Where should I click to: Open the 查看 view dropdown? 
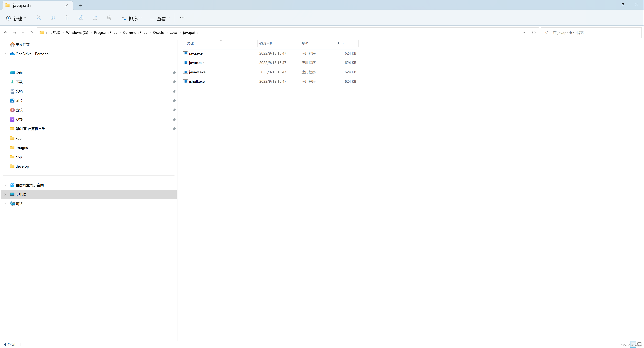160,18
